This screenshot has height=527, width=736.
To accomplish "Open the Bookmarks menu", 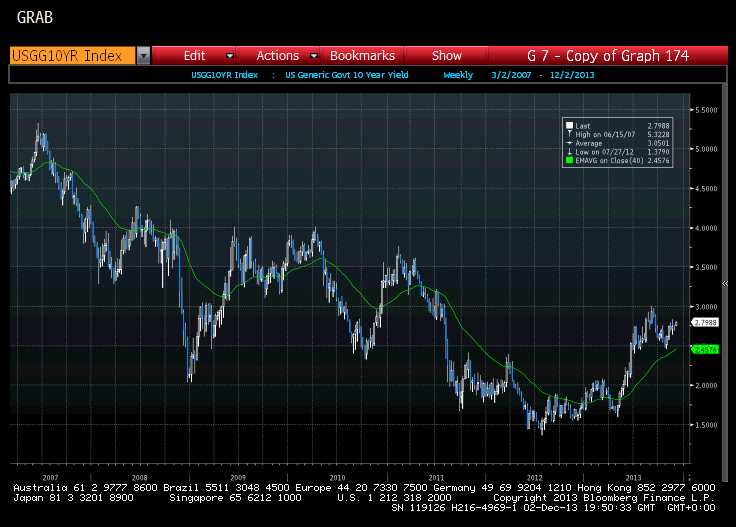I will click(362, 56).
